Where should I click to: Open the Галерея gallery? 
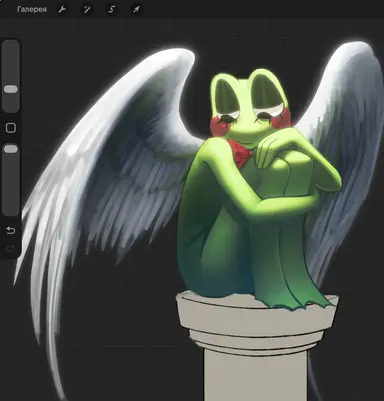tap(32, 9)
